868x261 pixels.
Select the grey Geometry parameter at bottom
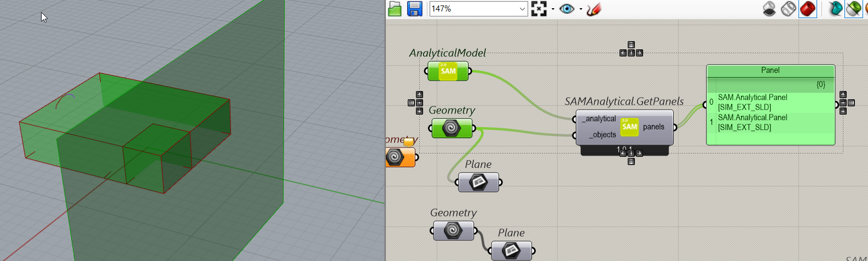click(453, 230)
